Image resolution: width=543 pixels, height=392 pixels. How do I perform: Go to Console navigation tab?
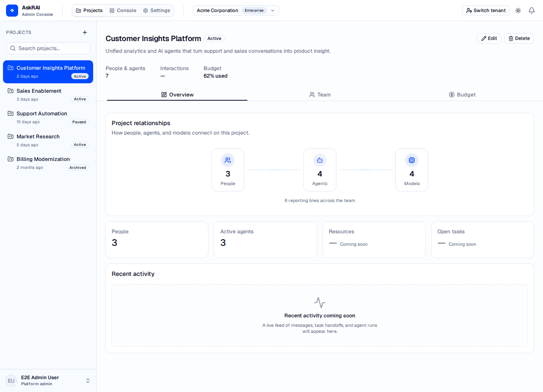click(x=123, y=11)
